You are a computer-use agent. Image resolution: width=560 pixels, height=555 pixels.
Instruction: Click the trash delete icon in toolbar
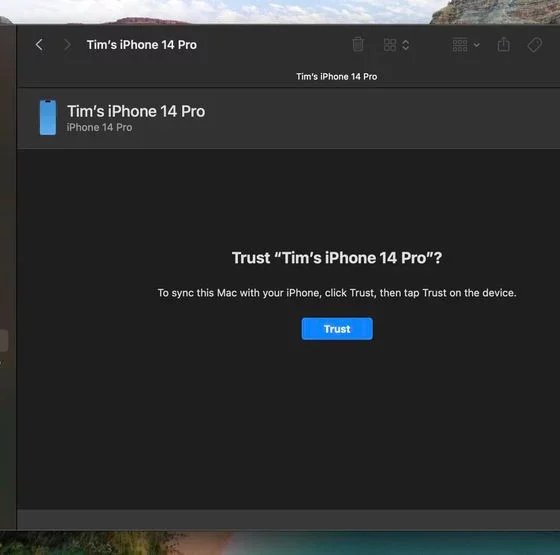pyautogui.click(x=358, y=45)
